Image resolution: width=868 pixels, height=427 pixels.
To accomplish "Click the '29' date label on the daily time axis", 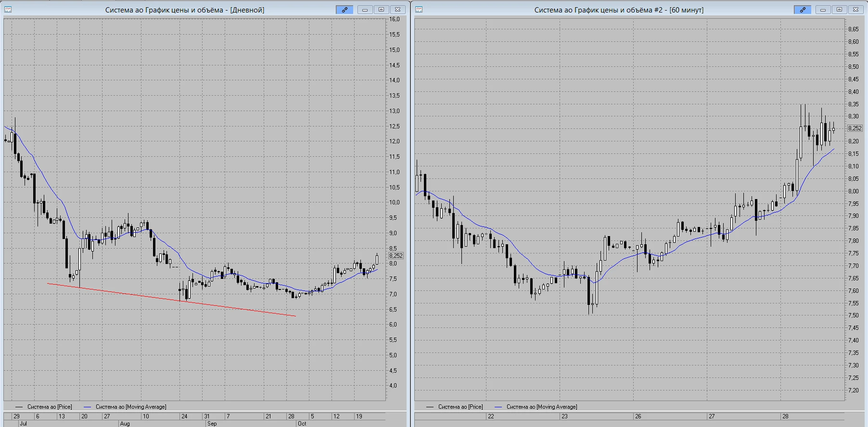I will (17, 416).
